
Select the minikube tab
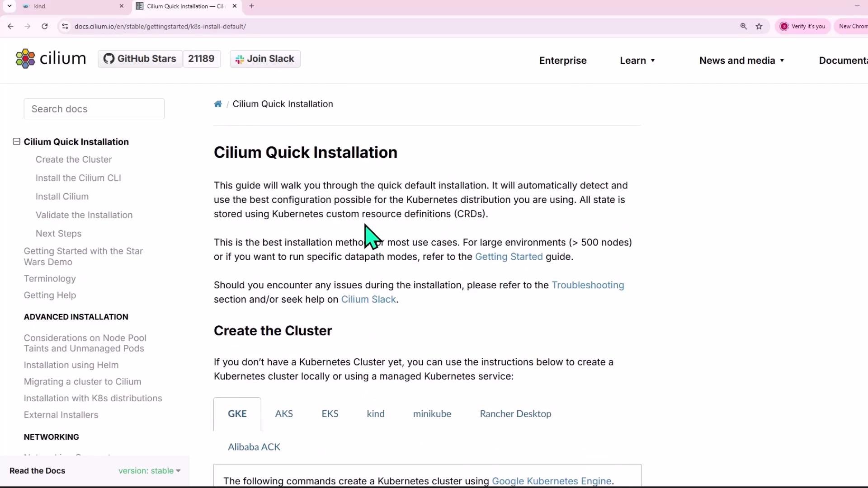tap(432, 414)
